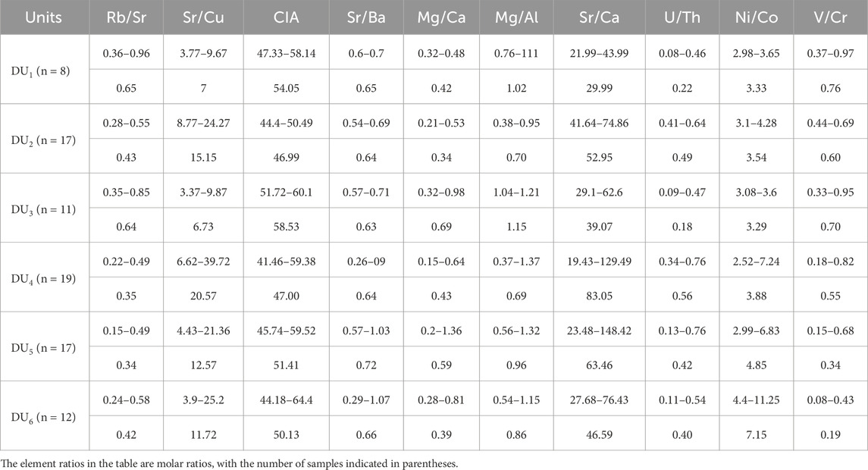Click the CIA header cell
The width and height of the screenshot is (868, 470).
pos(287,17)
